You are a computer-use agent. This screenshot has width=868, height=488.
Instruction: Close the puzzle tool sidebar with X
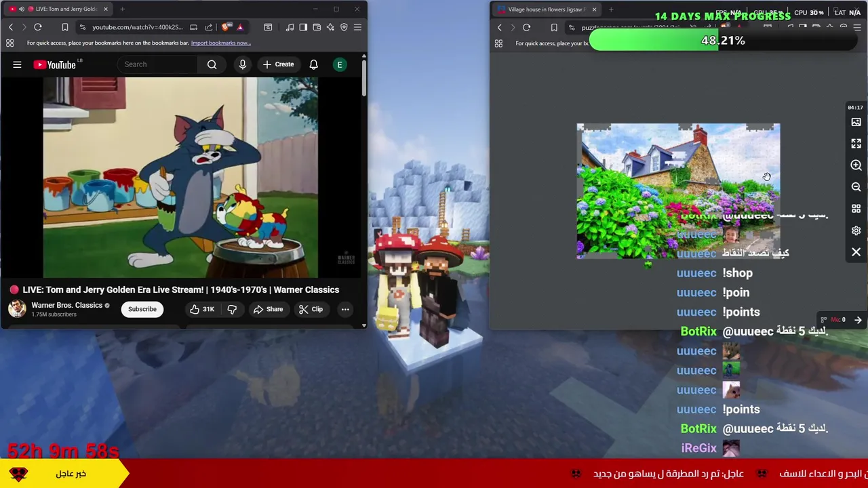[x=856, y=252]
